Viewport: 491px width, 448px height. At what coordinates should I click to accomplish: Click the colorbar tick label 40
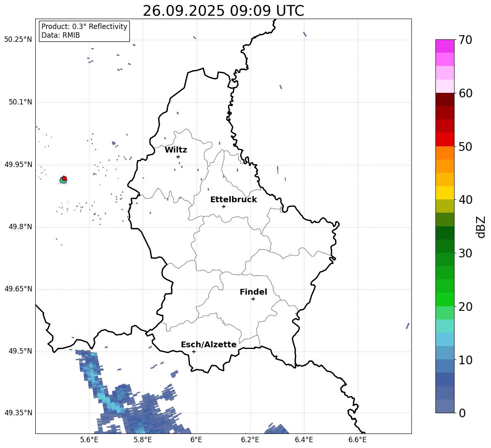tap(465, 200)
